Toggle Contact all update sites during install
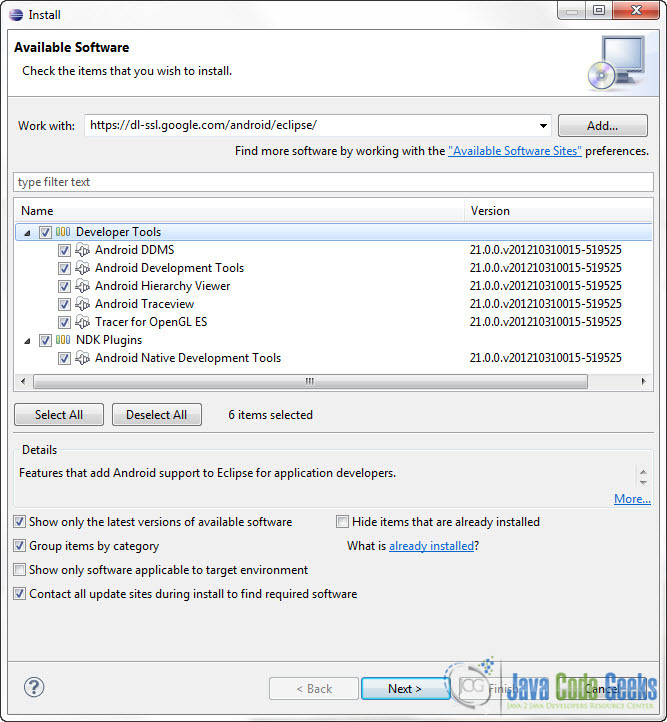Viewport: 667px width, 722px height. click(x=19, y=594)
